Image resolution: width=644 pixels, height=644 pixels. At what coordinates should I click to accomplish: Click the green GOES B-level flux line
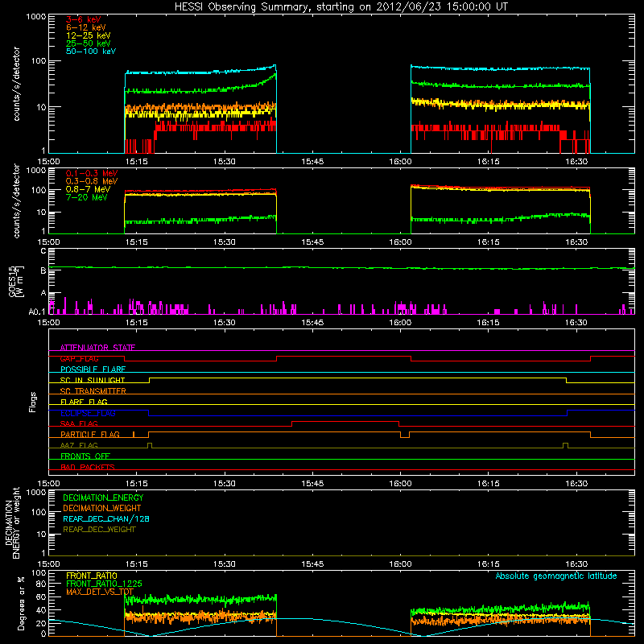341,268
